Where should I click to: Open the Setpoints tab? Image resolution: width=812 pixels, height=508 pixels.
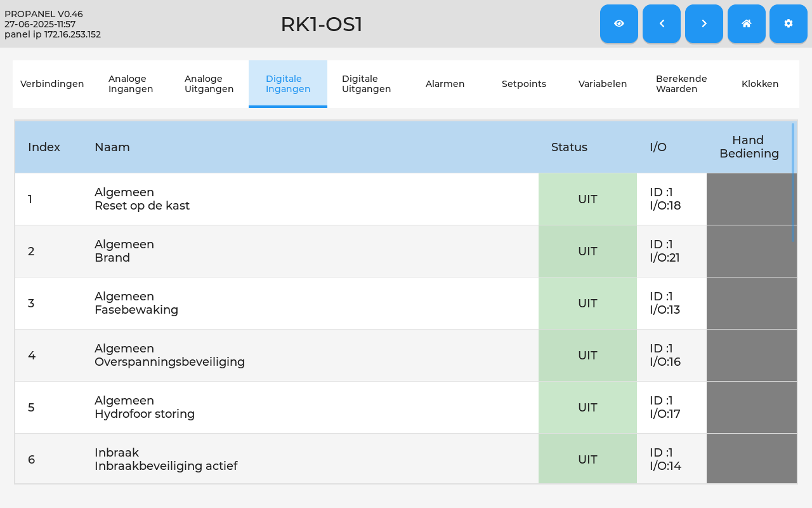(524, 84)
